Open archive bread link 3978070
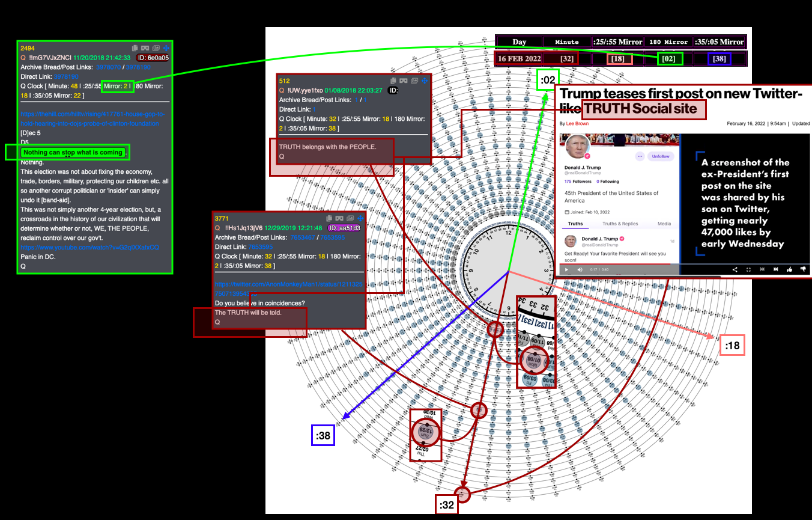This screenshot has height=520, width=812. click(108, 67)
